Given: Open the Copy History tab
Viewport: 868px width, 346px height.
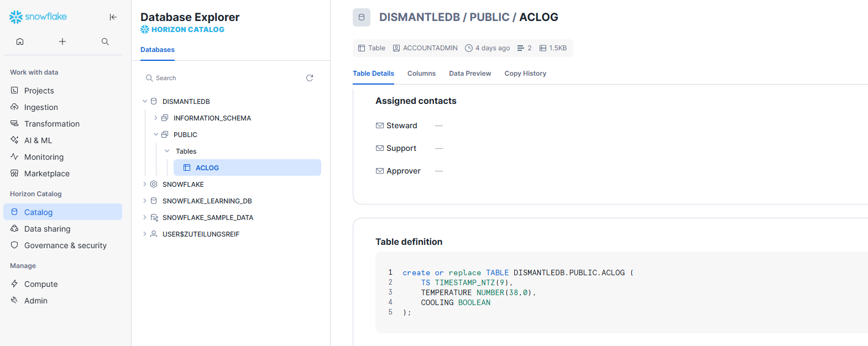Looking at the screenshot, I should (525, 74).
